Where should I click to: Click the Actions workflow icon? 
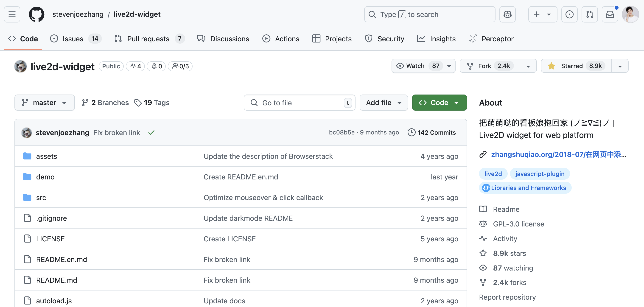[266, 39]
